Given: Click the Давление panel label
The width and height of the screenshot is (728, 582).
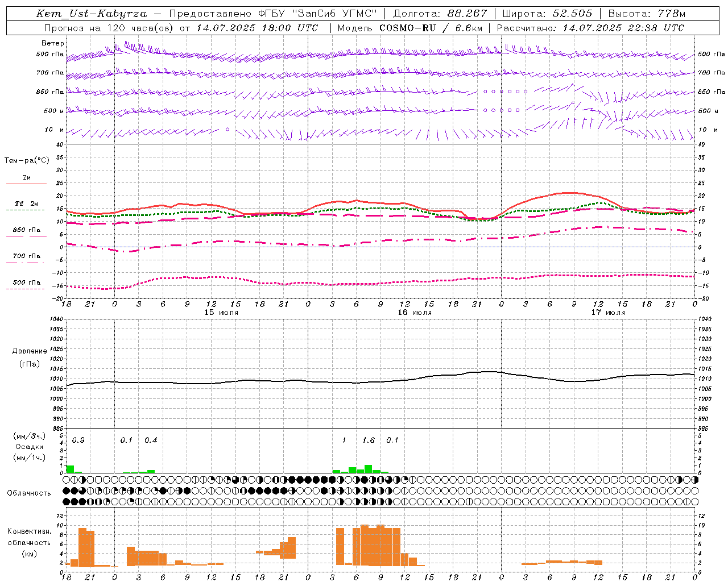Looking at the screenshot, I should [30, 351].
